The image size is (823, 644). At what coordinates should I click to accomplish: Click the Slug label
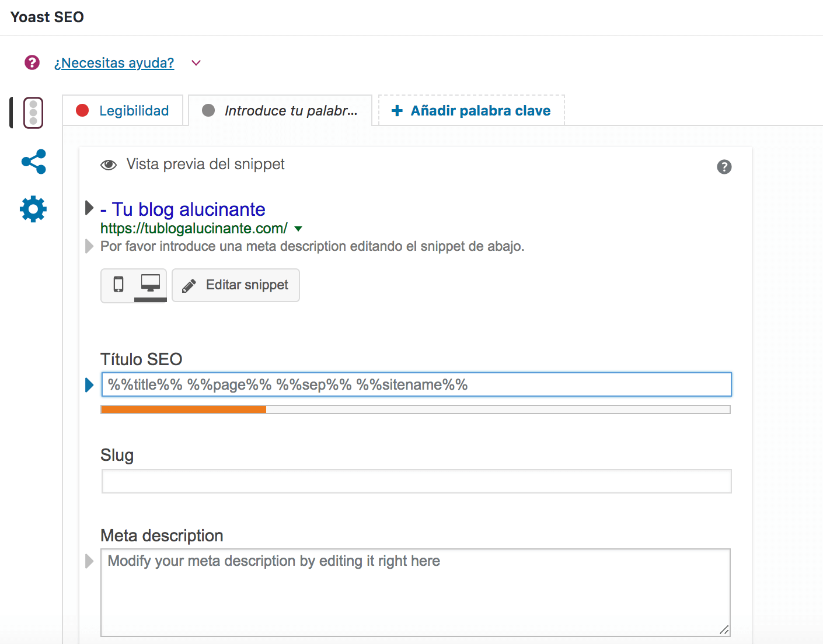(117, 455)
